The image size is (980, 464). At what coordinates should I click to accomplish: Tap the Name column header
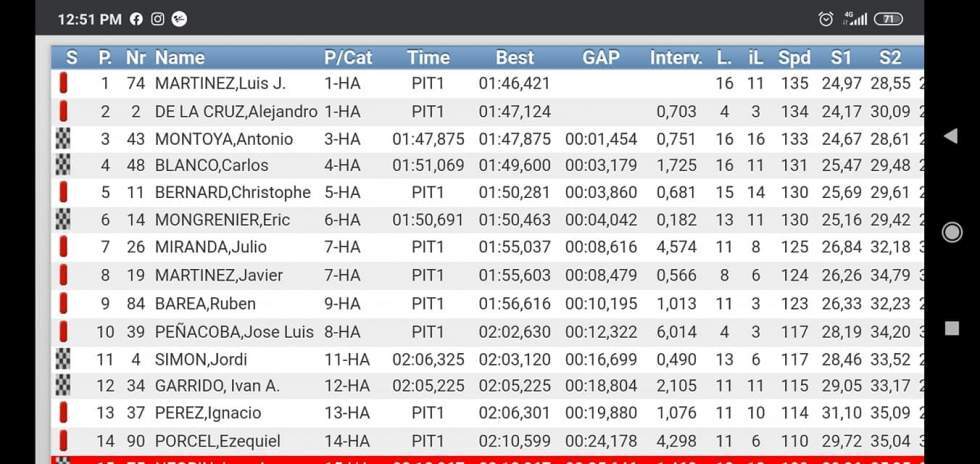point(180,58)
